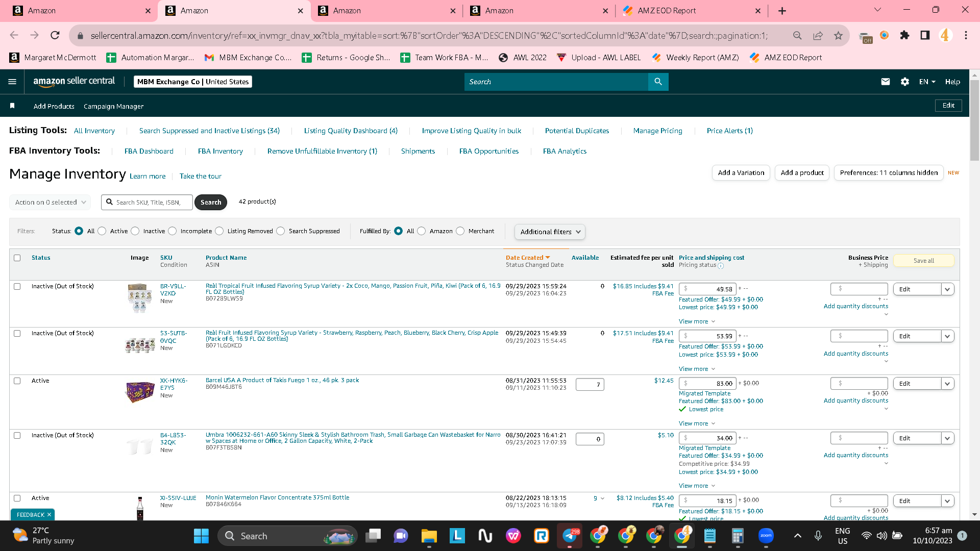
Task: Open the Chrome three-dot menu
Action: [x=966, y=35]
